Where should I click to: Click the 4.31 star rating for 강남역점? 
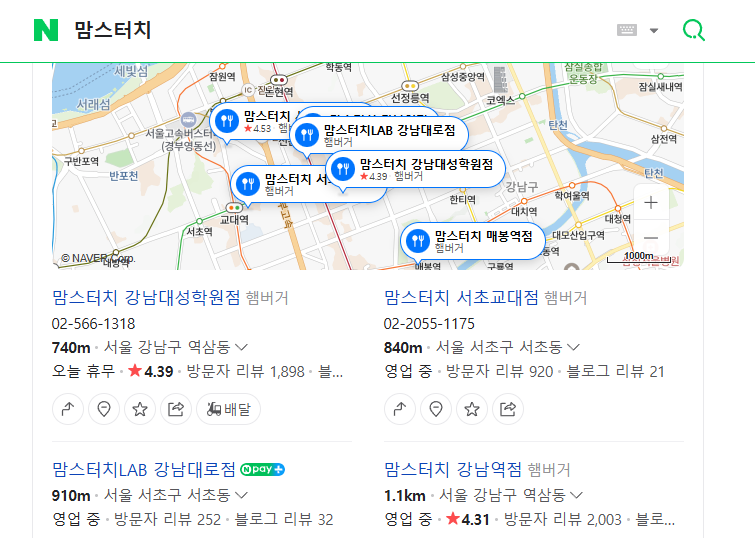tap(468, 520)
